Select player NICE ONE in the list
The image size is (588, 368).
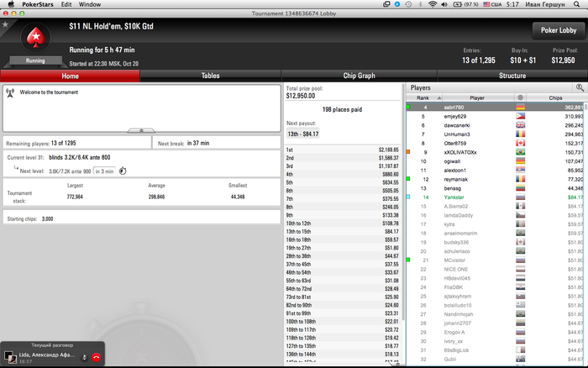tap(495, 270)
